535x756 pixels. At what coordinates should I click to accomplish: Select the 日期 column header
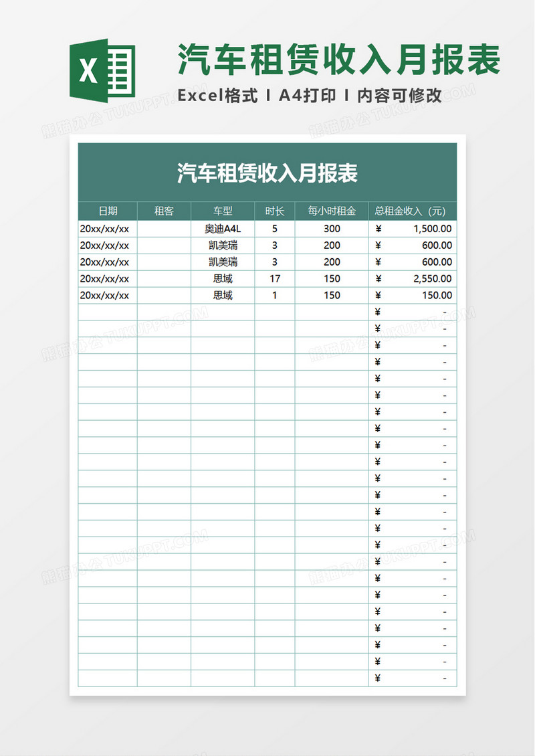point(108,211)
